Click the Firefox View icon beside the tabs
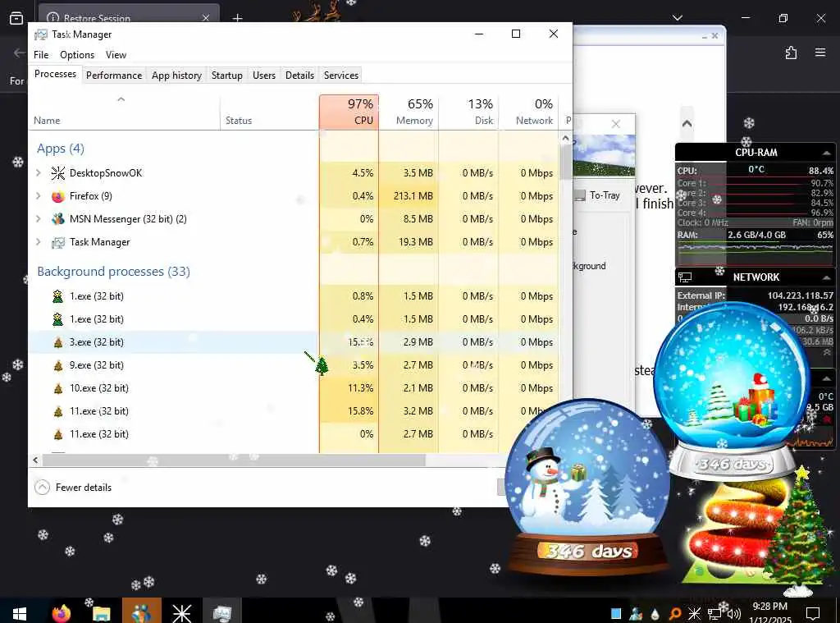 click(16, 18)
